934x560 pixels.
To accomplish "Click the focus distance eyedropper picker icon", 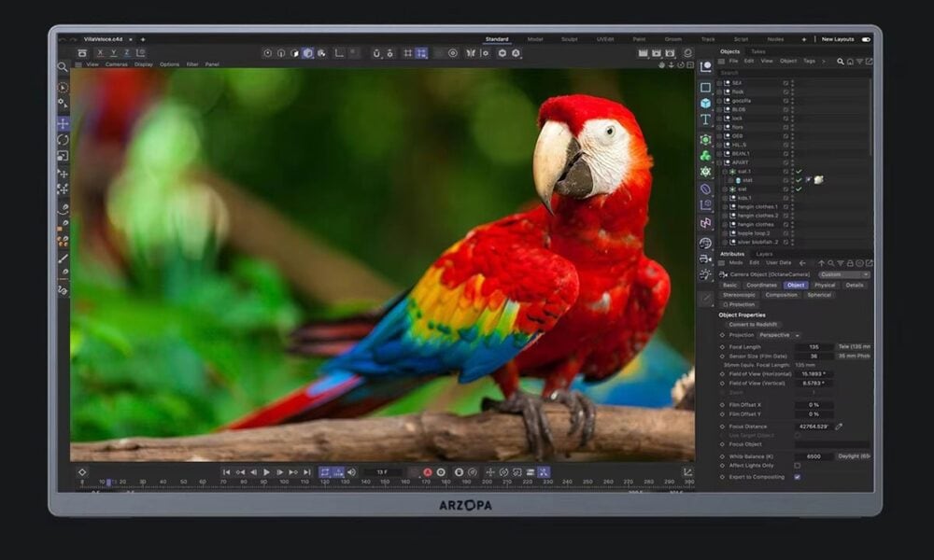I will tap(838, 427).
